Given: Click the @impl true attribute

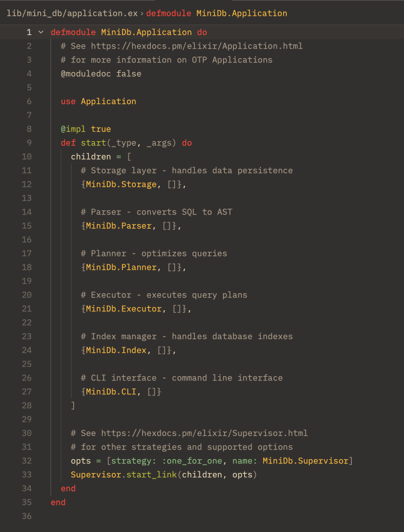Looking at the screenshot, I should (x=85, y=129).
